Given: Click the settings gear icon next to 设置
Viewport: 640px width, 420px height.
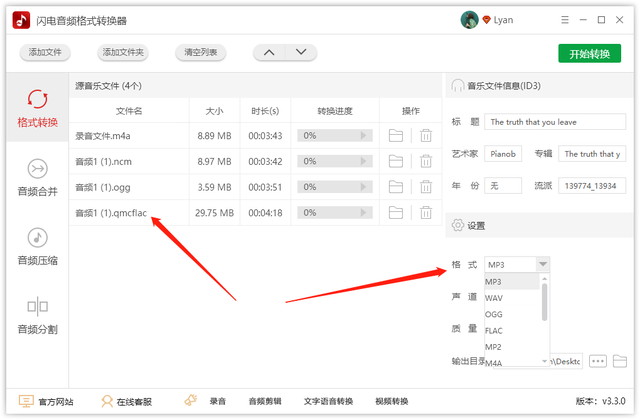Looking at the screenshot, I should (458, 225).
